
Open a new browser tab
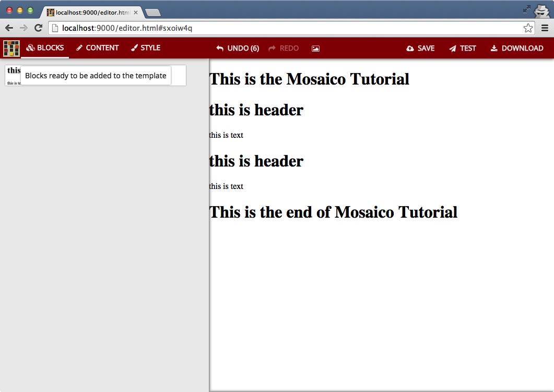152,13
